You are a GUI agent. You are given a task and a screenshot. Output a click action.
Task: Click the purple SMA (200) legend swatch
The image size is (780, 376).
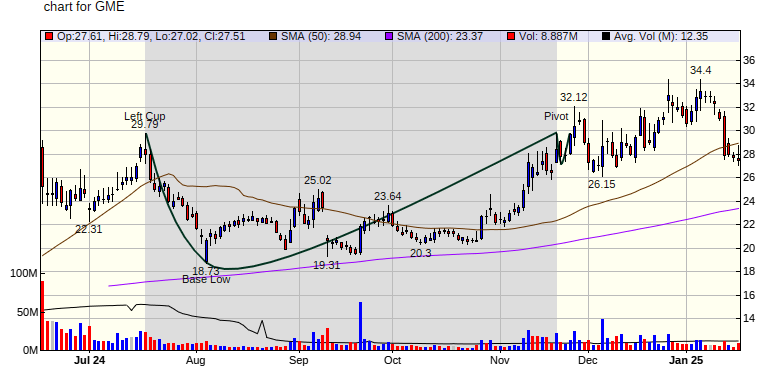[x=389, y=36]
